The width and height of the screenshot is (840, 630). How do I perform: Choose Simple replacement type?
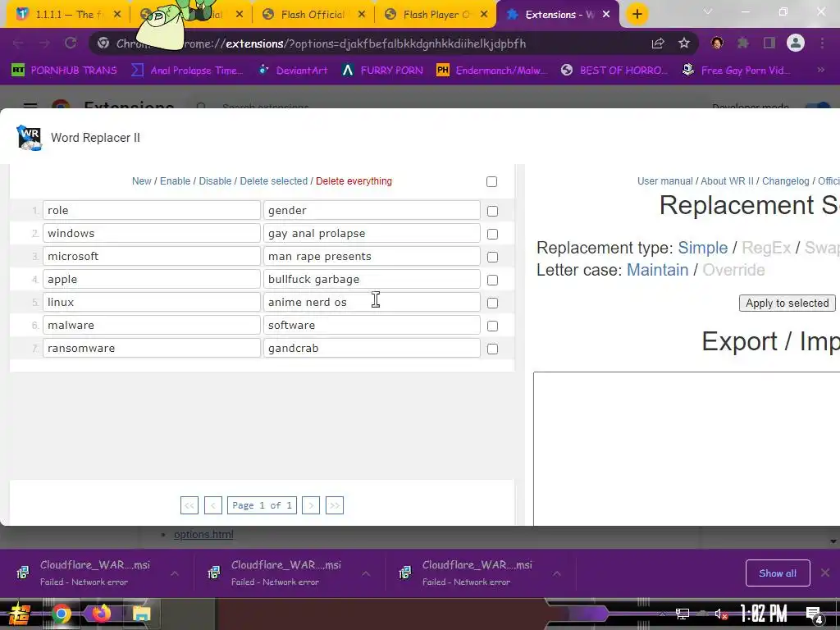pos(702,248)
